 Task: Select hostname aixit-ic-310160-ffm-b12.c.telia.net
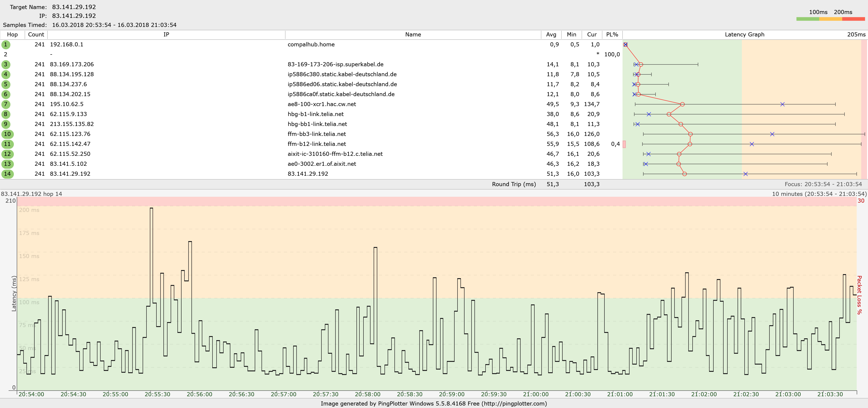[335, 154]
